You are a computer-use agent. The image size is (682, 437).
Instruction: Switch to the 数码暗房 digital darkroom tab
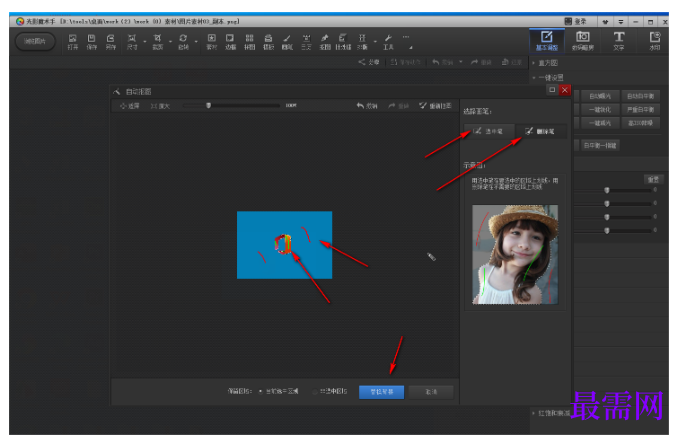click(x=583, y=41)
